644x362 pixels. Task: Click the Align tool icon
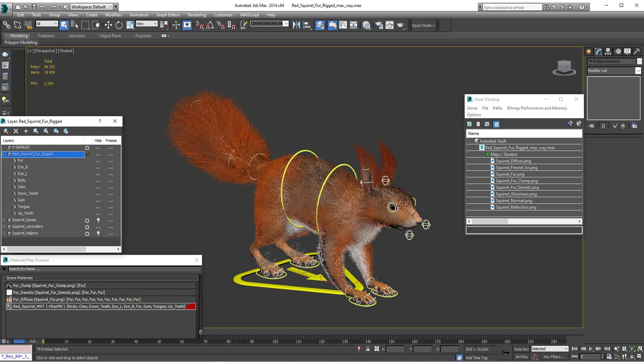click(307, 25)
